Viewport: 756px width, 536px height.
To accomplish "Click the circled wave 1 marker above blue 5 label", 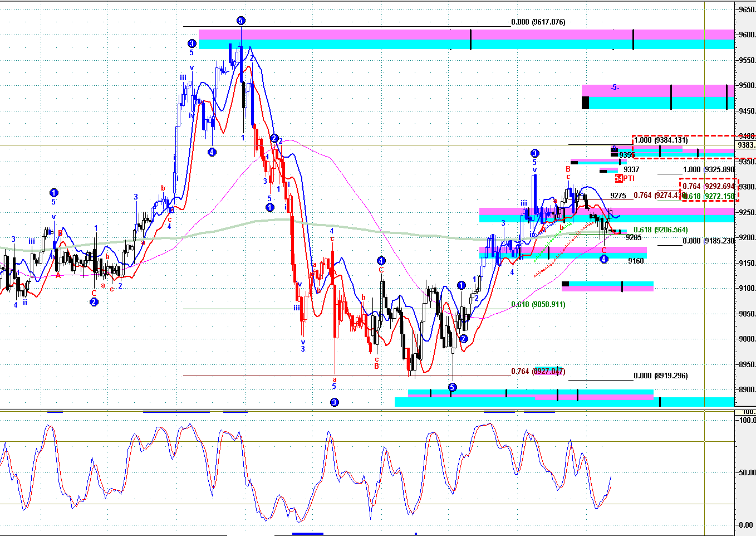I will click(x=53, y=193).
